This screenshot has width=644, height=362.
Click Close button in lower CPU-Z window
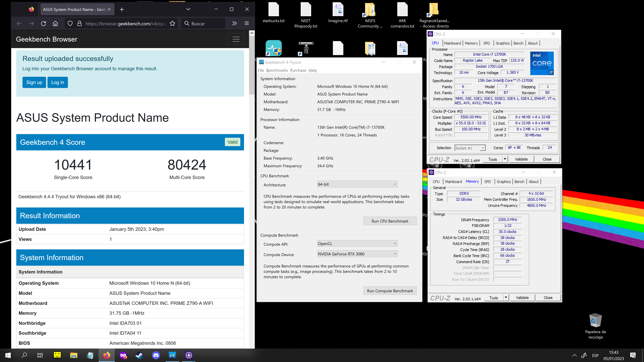548,297
